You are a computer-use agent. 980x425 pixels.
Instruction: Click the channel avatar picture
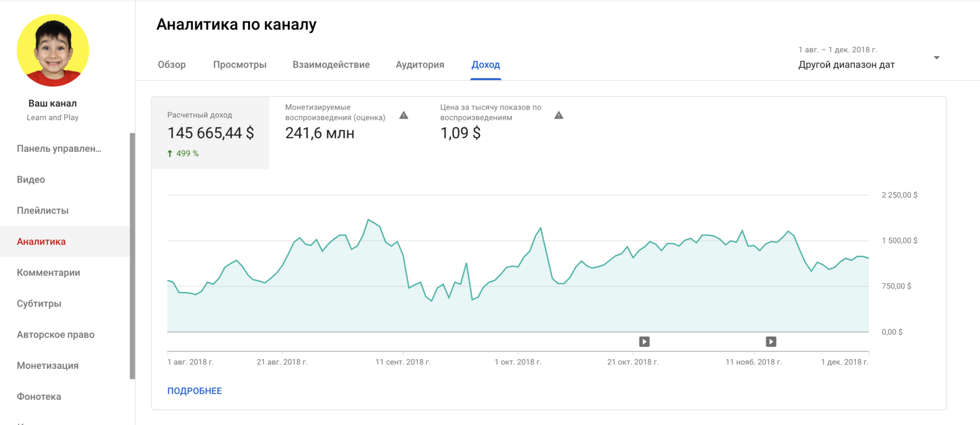point(53,51)
